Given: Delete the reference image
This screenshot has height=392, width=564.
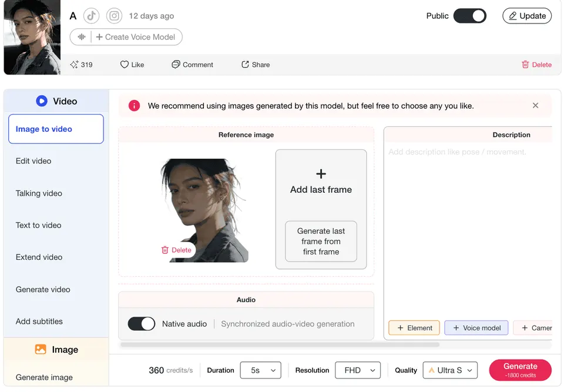Looking at the screenshot, I should point(177,250).
